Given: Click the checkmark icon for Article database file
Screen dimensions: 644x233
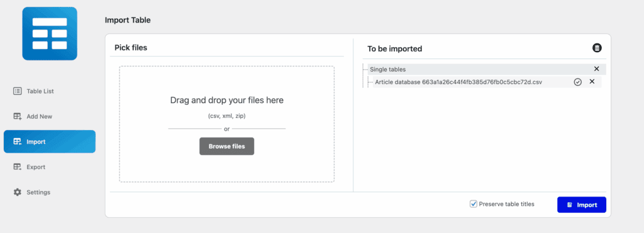Looking at the screenshot, I should pyautogui.click(x=577, y=82).
